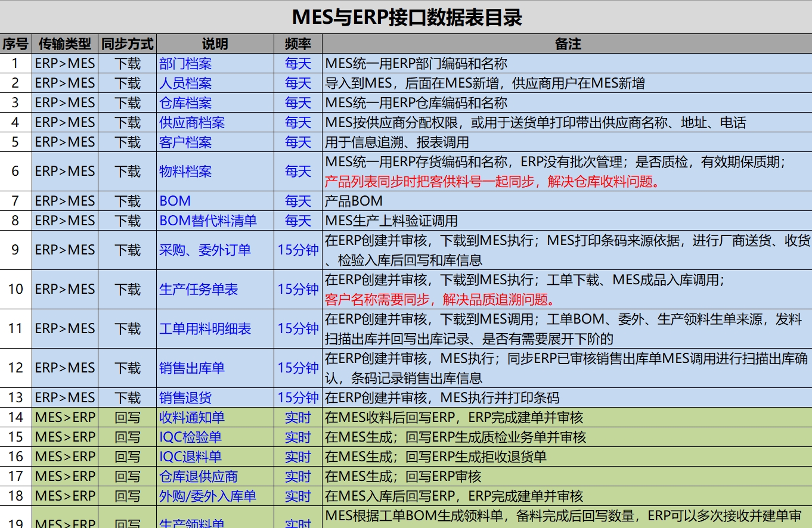Open the IQC检验单 entry
Image resolution: width=812 pixels, height=528 pixels.
pyautogui.click(x=190, y=437)
